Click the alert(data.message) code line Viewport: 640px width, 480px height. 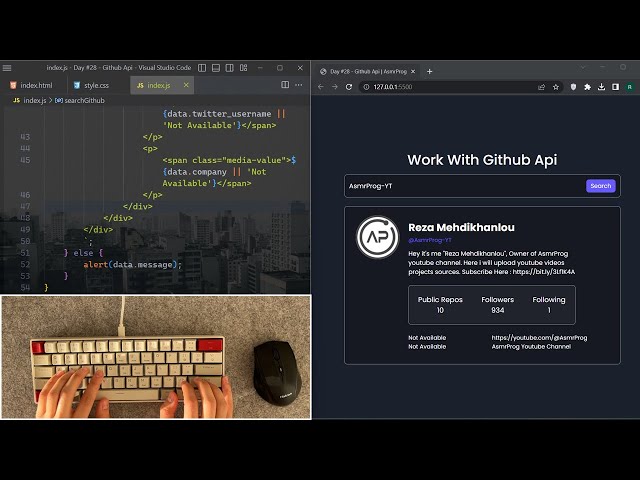pos(132,264)
